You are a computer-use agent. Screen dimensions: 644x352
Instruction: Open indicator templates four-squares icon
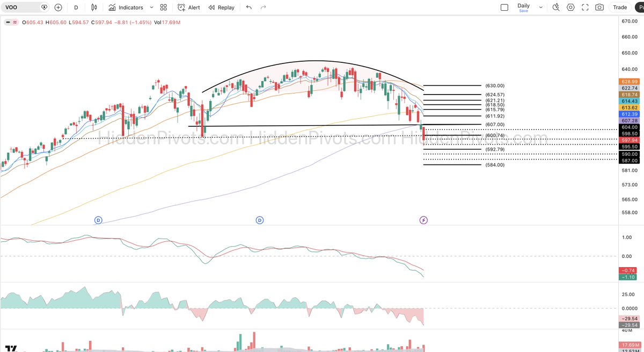click(x=164, y=8)
